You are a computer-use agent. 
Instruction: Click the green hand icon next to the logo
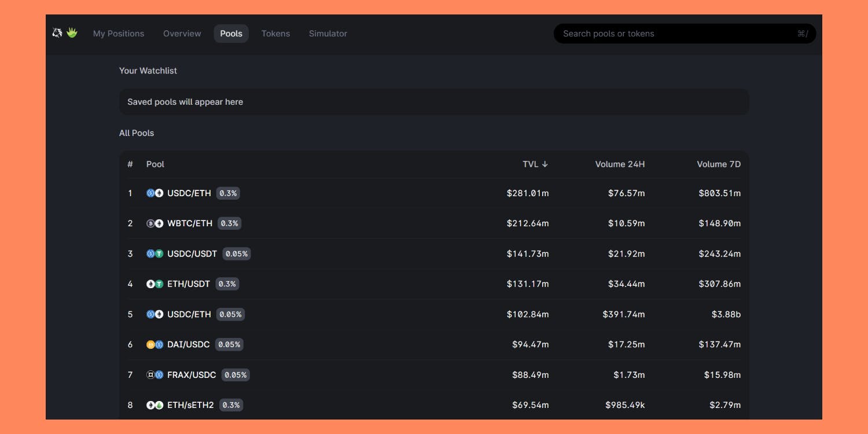[71, 33]
